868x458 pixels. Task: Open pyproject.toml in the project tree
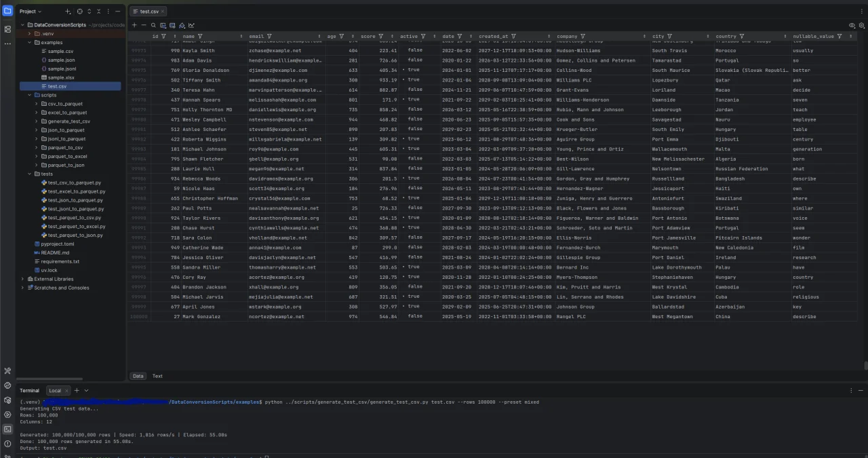point(57,244)
